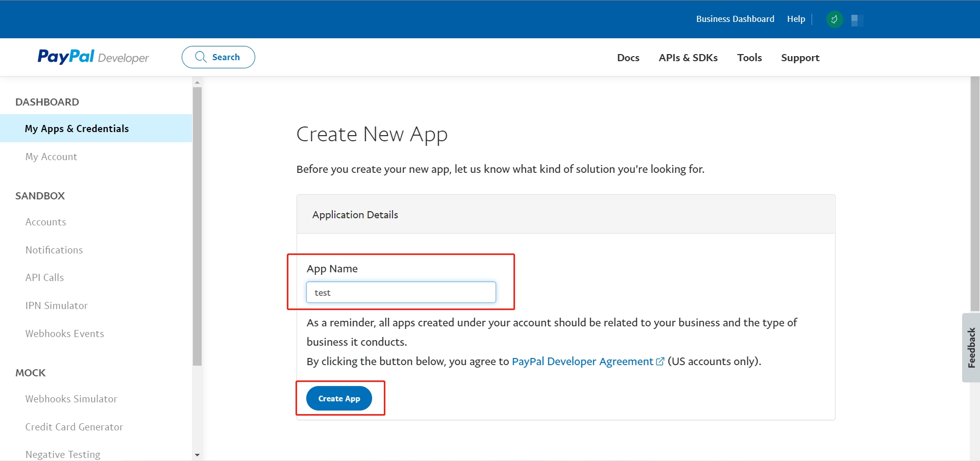The width and height of the screenshot is (980, 461).
Task: Click the sidebar vertical scrollbar thumb
Action: click(x=197, y=226)
